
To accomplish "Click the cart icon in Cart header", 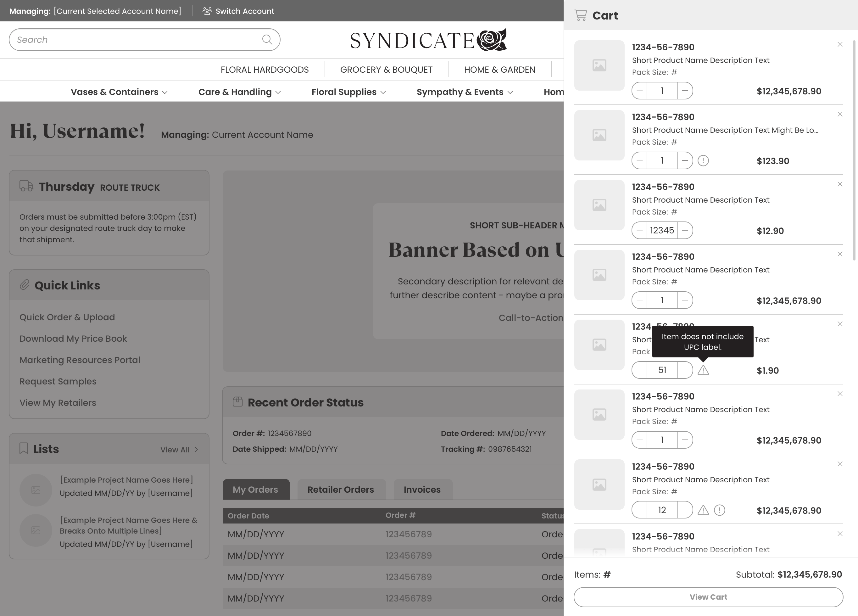I will (580, 15).
